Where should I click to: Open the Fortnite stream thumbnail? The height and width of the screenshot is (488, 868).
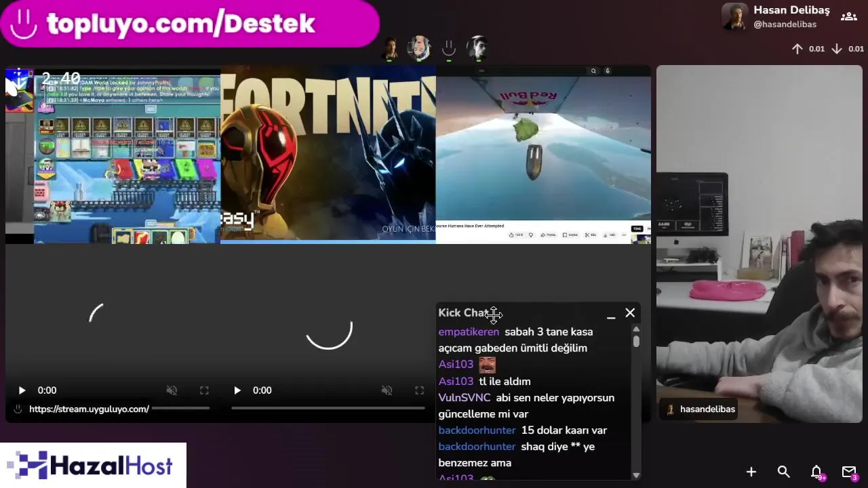[328, 155]
